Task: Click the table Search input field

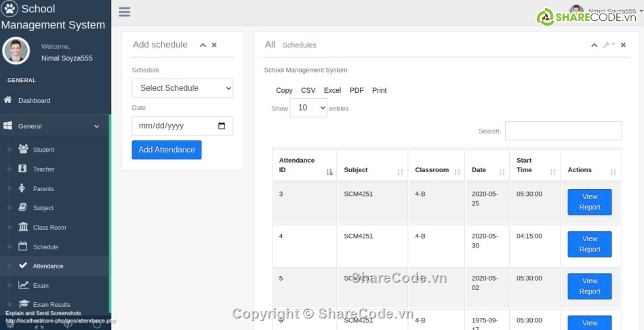Action: tap(563, 131)
